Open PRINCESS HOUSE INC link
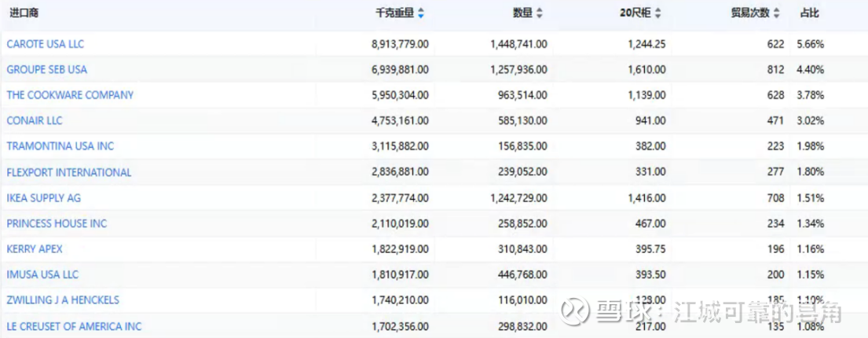The image size is (868, 338). click(57, 223)
